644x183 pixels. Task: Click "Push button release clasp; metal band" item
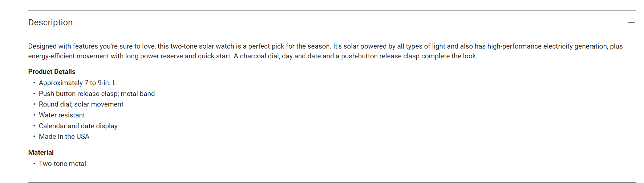[97, 94]
